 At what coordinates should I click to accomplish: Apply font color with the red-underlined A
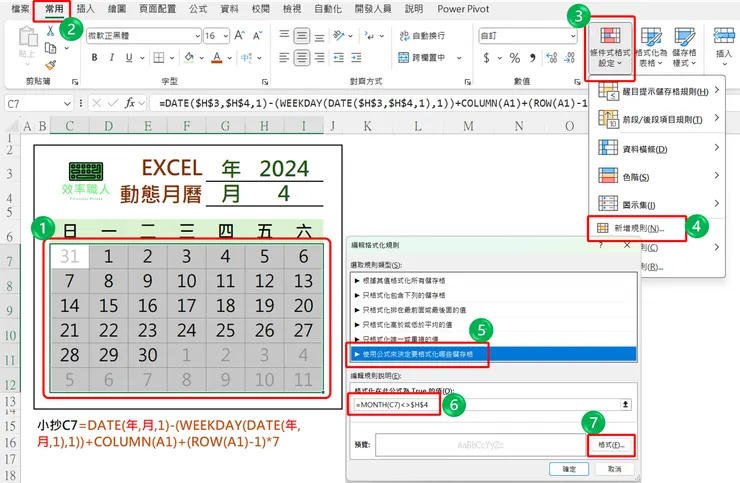[x=217, y=58]
